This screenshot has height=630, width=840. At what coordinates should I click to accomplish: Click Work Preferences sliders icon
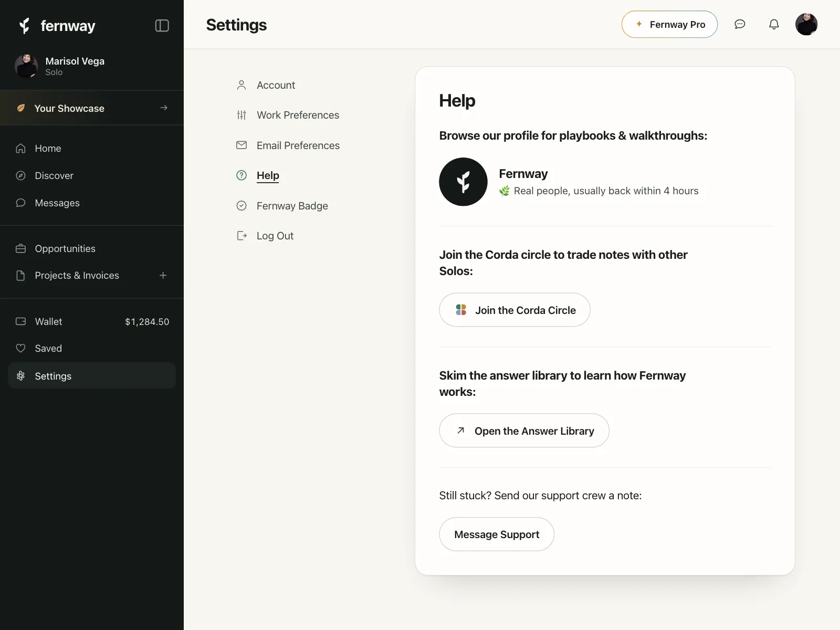[x=241, y=115]
